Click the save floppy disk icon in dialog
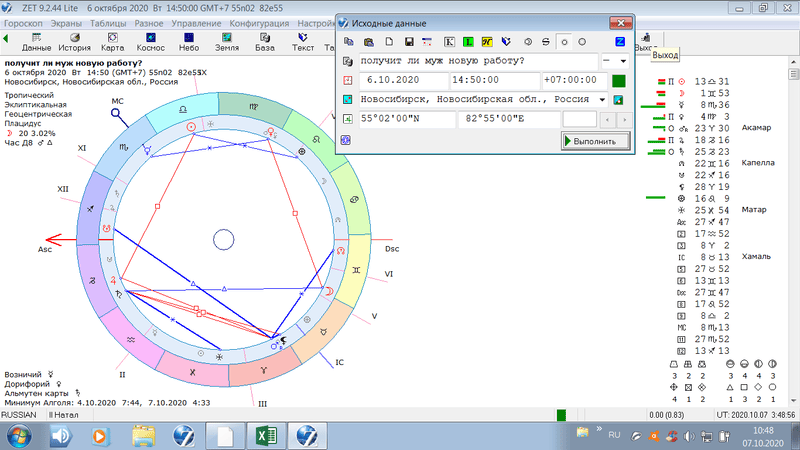Screen dimensions: 800x450 409,42
